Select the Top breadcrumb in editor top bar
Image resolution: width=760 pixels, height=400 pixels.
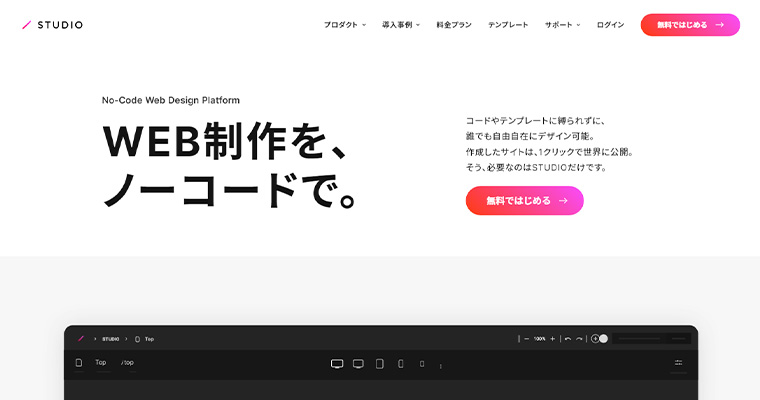click(x=149, y=339)
